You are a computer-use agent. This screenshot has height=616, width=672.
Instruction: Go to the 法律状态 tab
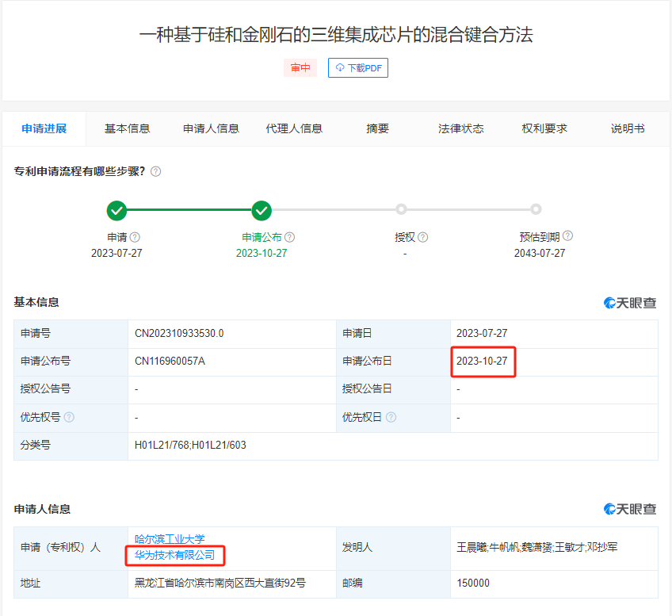pyautogui.click(x=461, y=128)
